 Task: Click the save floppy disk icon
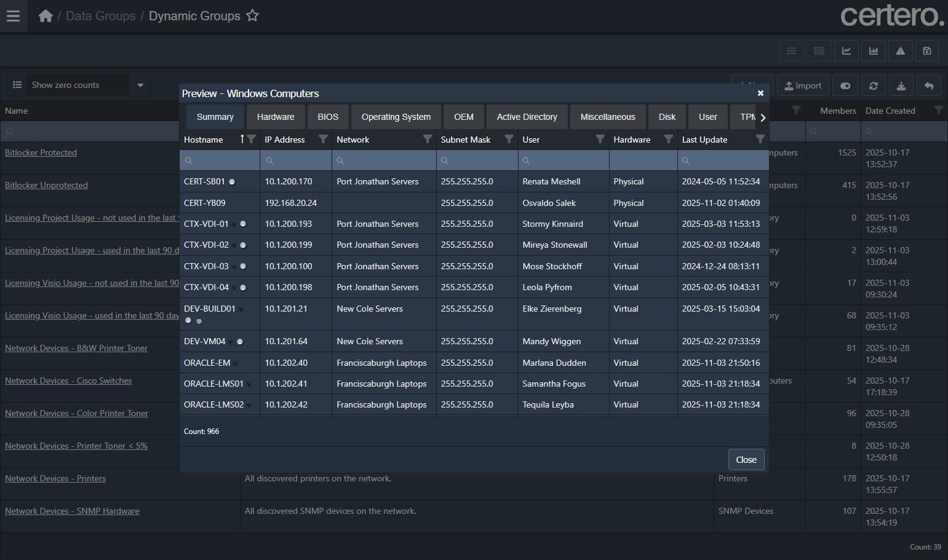(x=927, y=51)
